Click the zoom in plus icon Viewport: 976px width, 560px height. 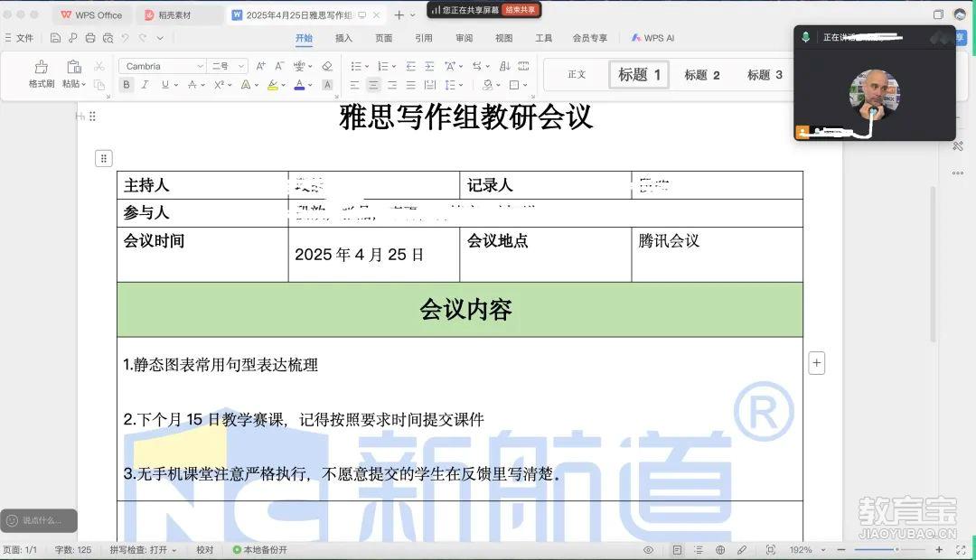tap(939, 550)
